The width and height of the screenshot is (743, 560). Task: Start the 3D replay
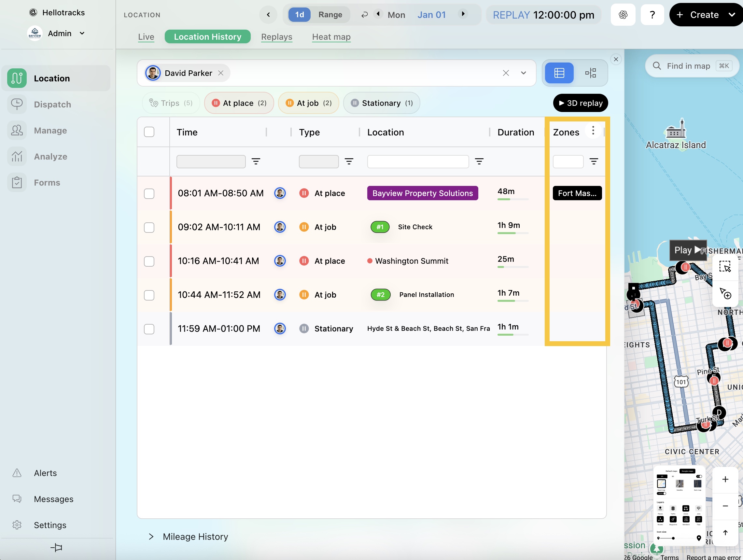click(581, 103)
